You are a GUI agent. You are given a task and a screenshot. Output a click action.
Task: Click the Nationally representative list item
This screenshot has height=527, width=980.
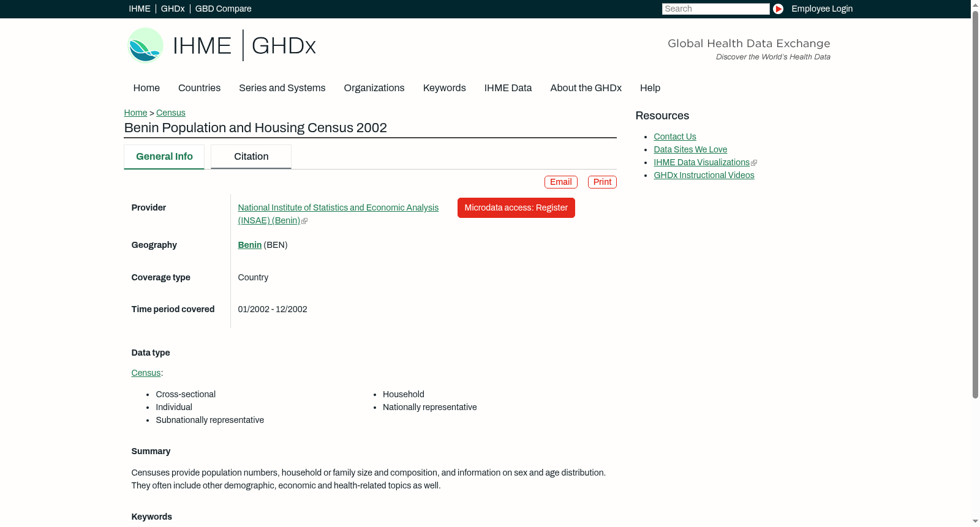pos(429,407)
